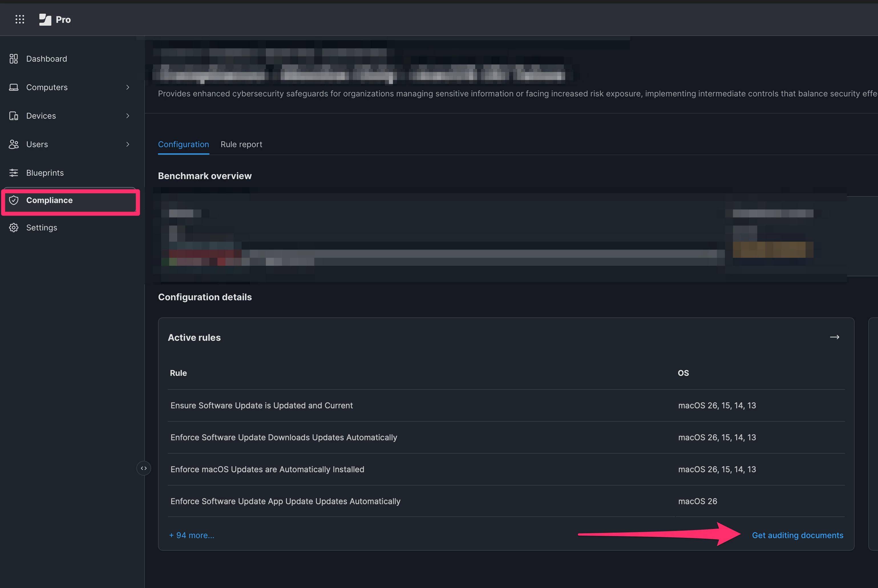Open the app grid launcher icon
This screenshot has width=878, height=588.
(x=19, y=19)
